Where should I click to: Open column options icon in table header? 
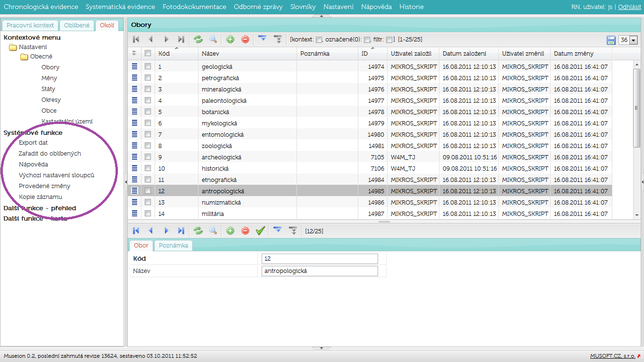[134, 53]
